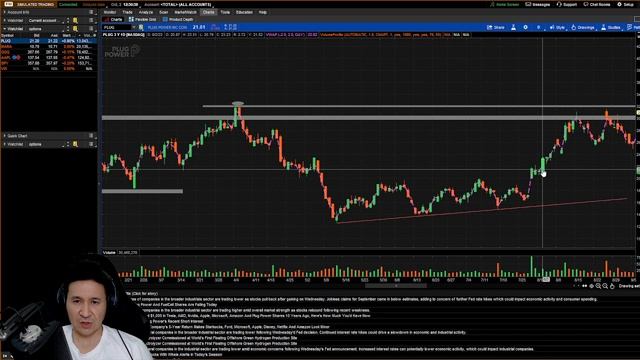640x360 pixels.
Task: Click the chart zoom in magnifier
Action: tap(598, 286)
